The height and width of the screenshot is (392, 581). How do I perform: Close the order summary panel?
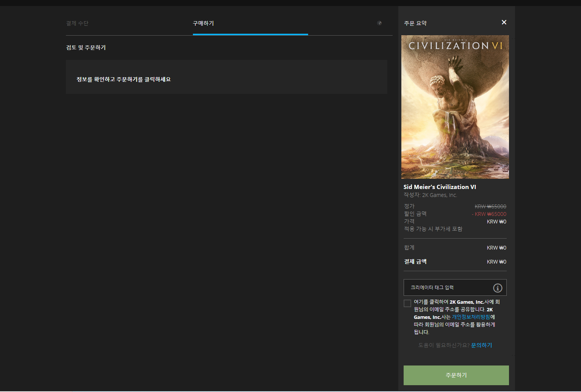point(504,22)
